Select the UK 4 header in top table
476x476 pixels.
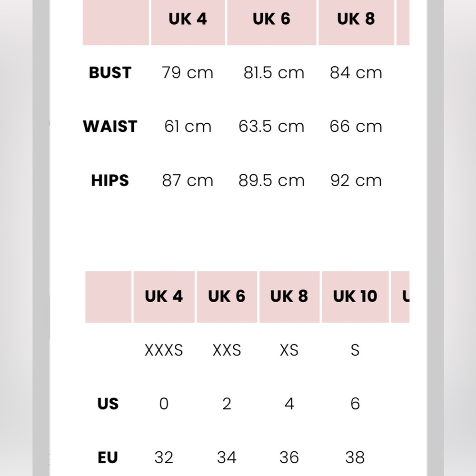(188, 19)
